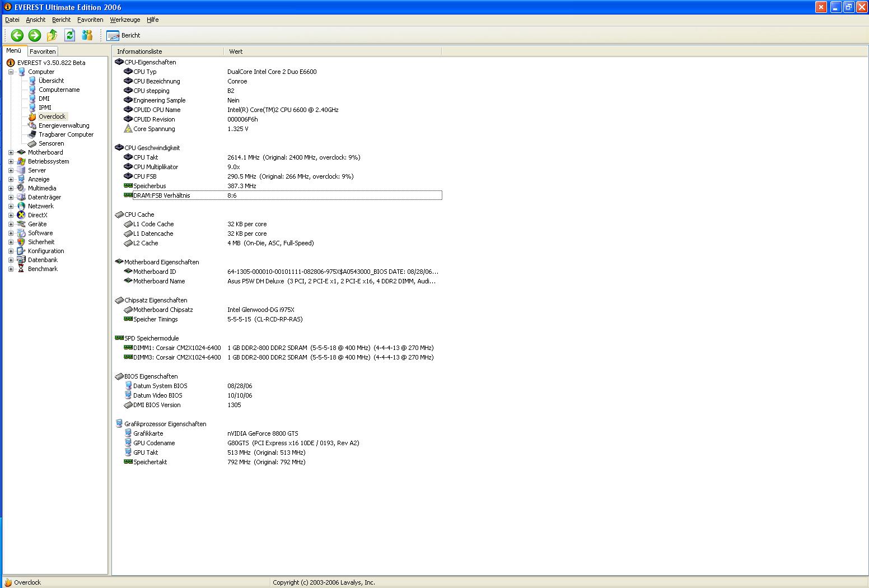
Task: Click the Sicherheit shield icon in tree
Action: [21, 242]
